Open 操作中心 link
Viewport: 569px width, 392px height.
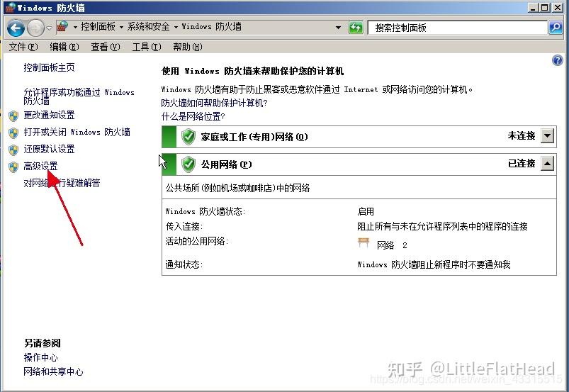click(x=40, y=357)
